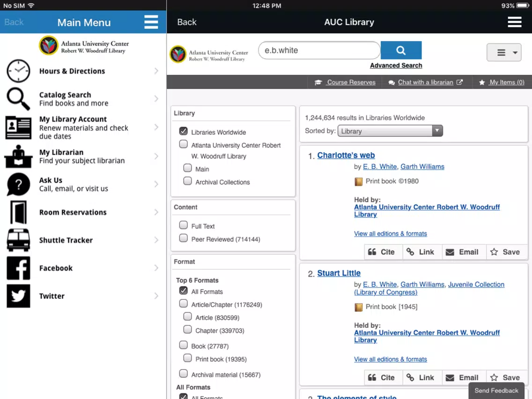Screen dimensions: 532x399
Task: Enable the Peer Reviewed filter checkbox
Action: click(x=183, y=238)
